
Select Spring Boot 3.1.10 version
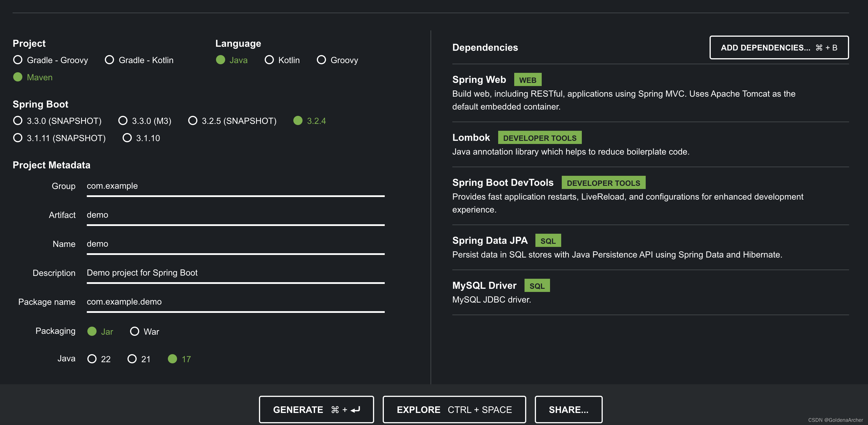click(127, 138)
